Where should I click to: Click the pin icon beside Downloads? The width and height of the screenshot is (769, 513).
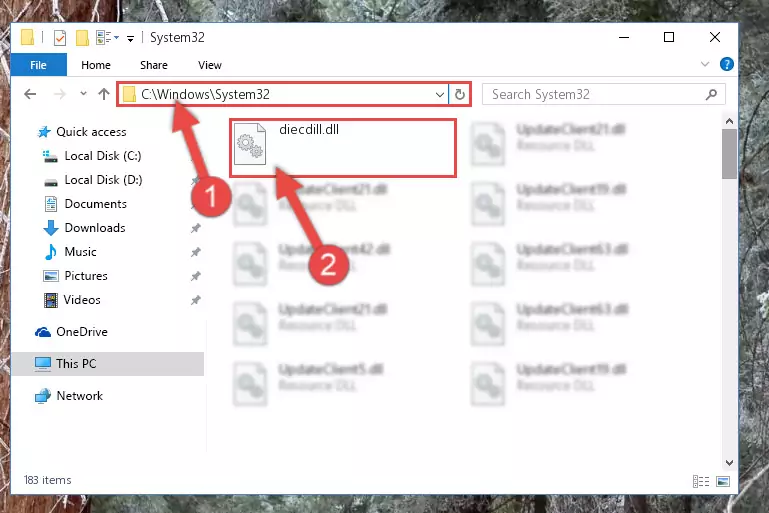[196, 228]
